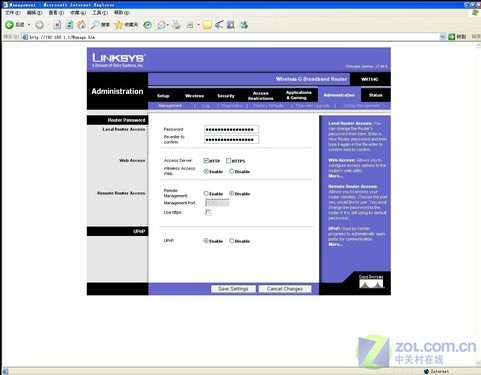Click the grey Forward arrow icon
The width and height of the screenshot is (481, 375).
coord(39,25)
